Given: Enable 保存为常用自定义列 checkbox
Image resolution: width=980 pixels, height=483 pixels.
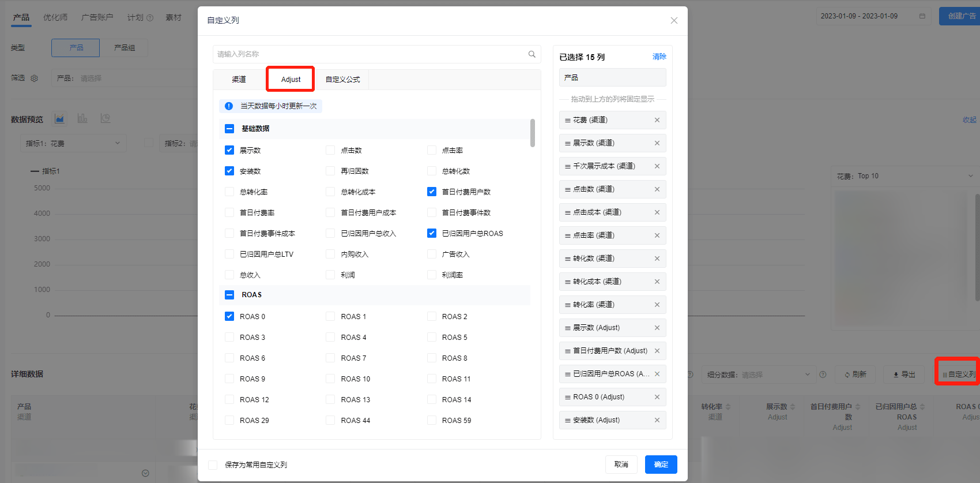Looking at the screenshot, I should click(x=213, y=465).
